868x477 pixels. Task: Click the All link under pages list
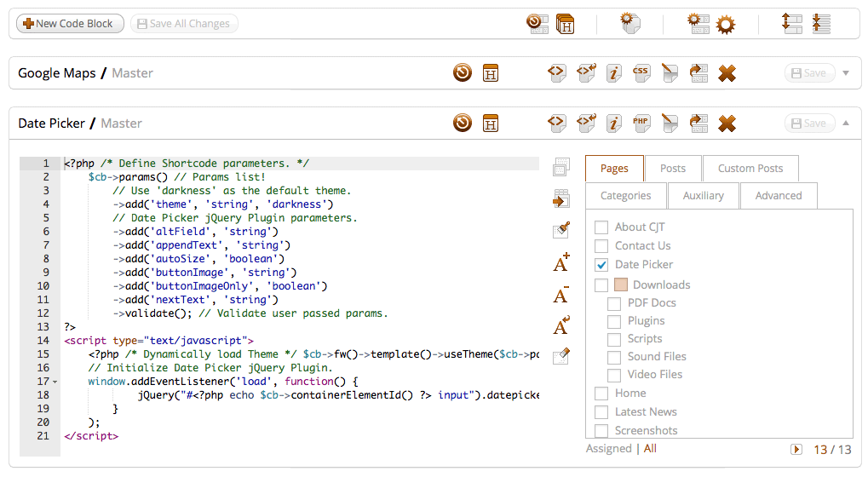650,449
